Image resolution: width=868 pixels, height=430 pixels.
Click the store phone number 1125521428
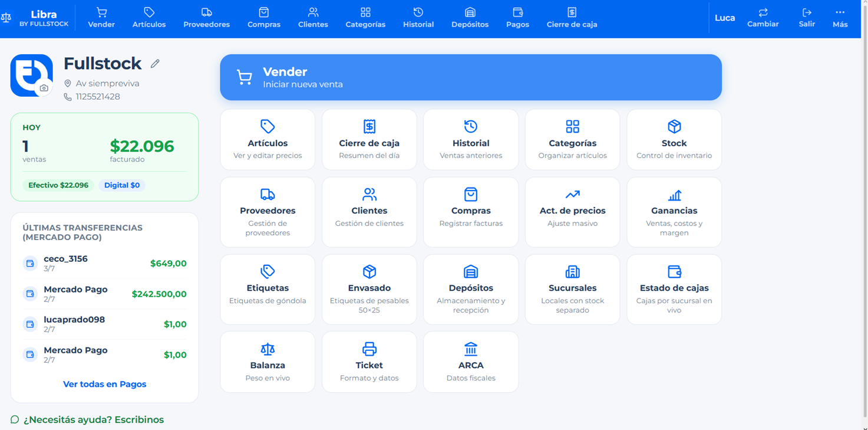98,97
